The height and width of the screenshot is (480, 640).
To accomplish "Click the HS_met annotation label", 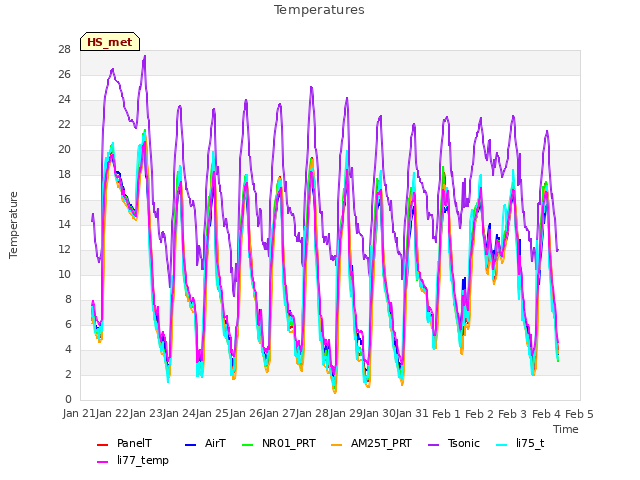I will 110,42.
